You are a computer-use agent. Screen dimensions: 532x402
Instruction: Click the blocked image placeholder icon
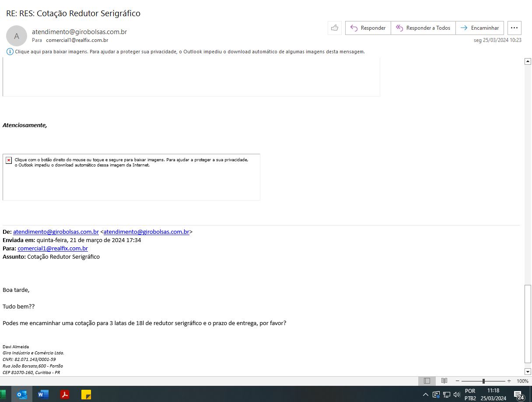tap(9, 160)
